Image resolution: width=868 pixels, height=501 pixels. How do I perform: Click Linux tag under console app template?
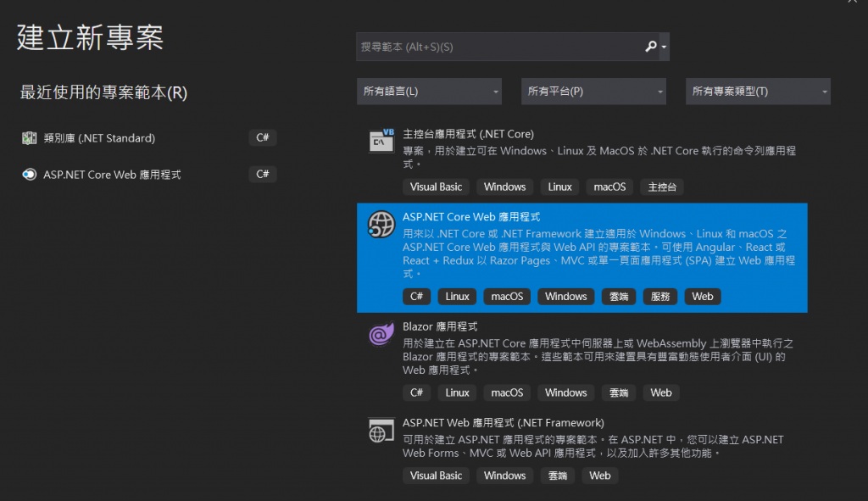click(x=559, y=187)
